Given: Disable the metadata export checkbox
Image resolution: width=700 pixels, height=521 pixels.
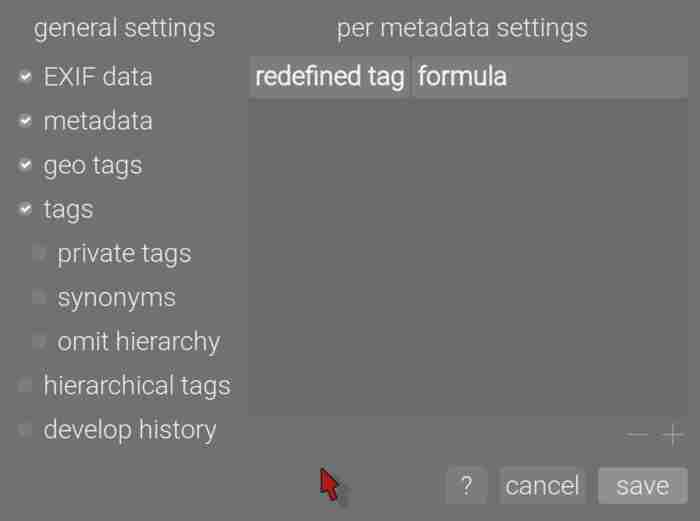Looking at the screenshot, I should (26, 121).
